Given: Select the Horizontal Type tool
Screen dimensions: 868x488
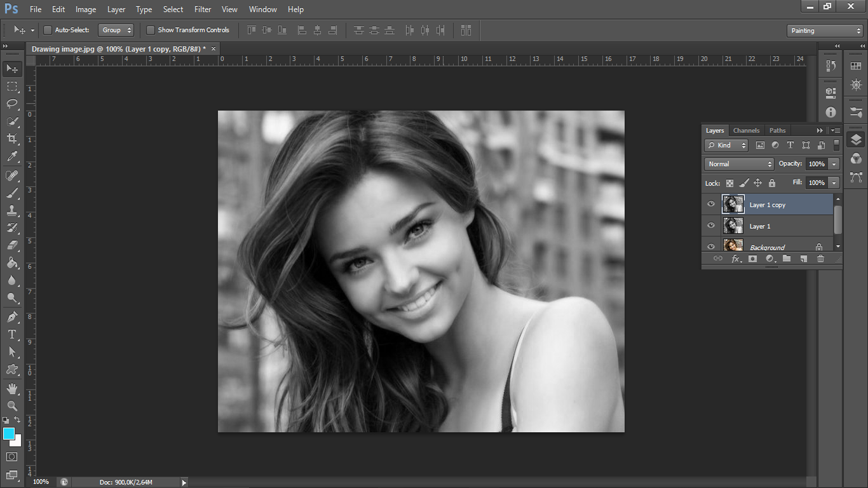Looking at the screenshot, I should tap(12, 334).
